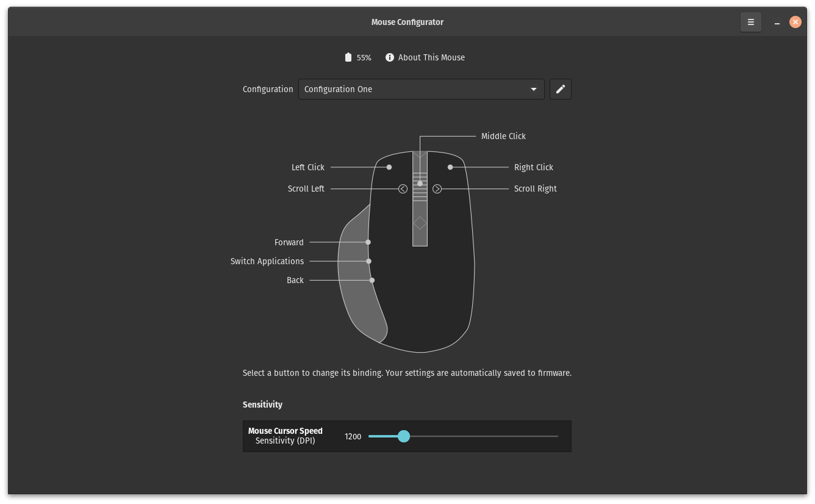Viewport: 815px width, 504px height.
Task: Click the Right Click button dot on the mouse
Action: click(x=450, y=167)
